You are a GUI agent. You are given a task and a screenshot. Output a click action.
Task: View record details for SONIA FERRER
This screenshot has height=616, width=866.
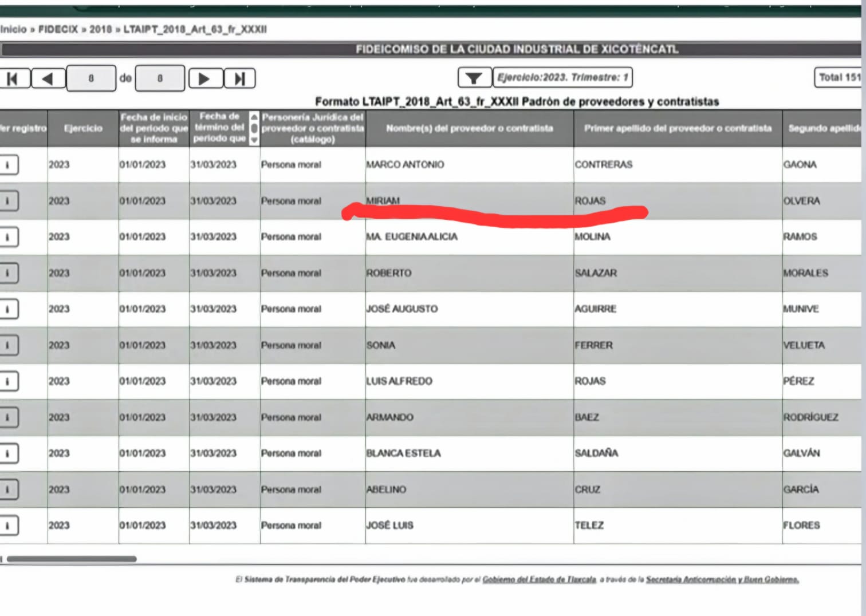(8, 345)
